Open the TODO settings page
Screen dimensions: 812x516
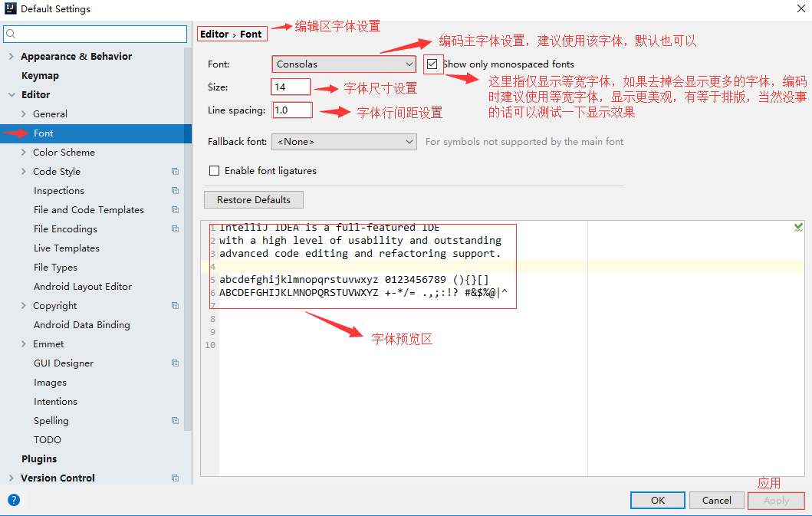pos(47,440)
